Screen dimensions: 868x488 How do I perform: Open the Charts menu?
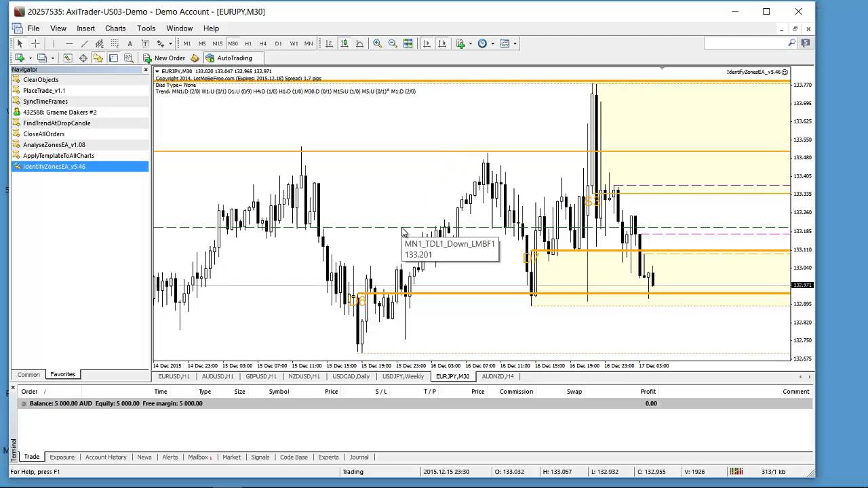(x=115, y=28)
